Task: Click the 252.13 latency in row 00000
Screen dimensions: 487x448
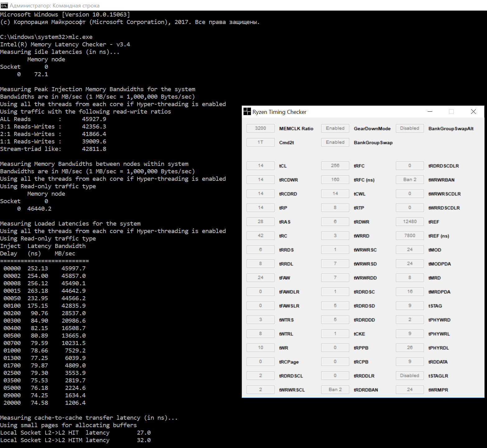Action: tap(38, 268)
